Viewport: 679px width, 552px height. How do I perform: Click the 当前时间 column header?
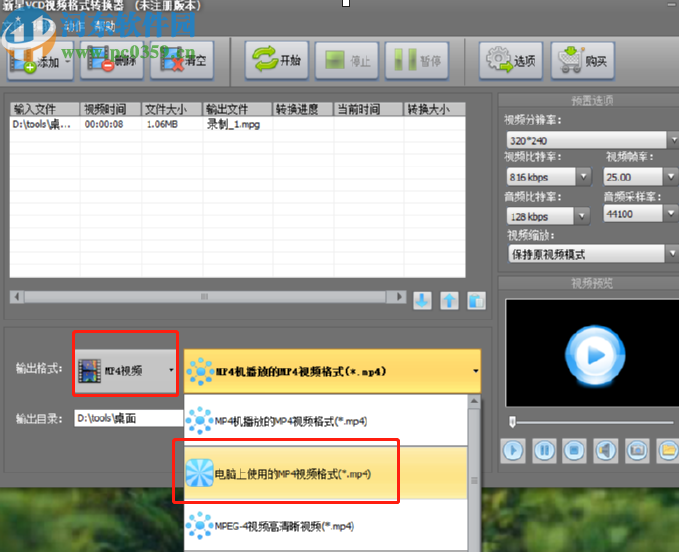368,109
